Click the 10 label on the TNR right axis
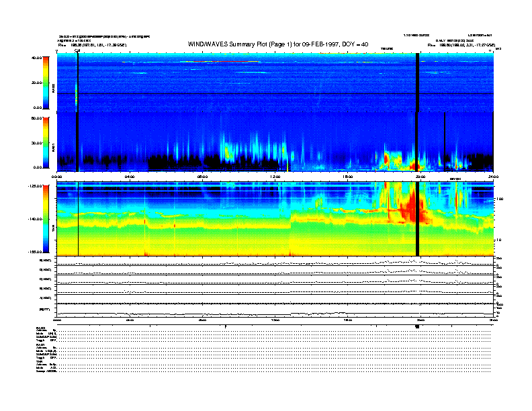The width and height of the screenshot is (532, 411). (x=499, y=240)
